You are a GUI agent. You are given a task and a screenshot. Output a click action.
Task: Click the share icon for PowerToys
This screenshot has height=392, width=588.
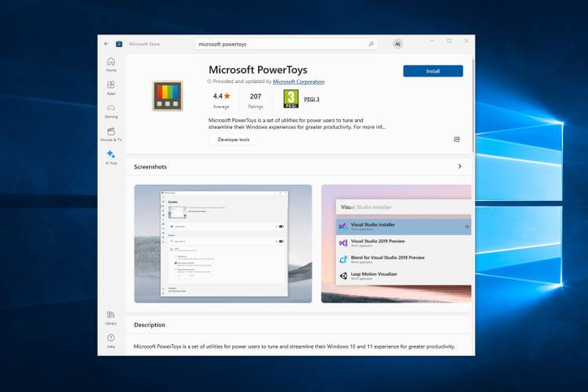point(457,140)
